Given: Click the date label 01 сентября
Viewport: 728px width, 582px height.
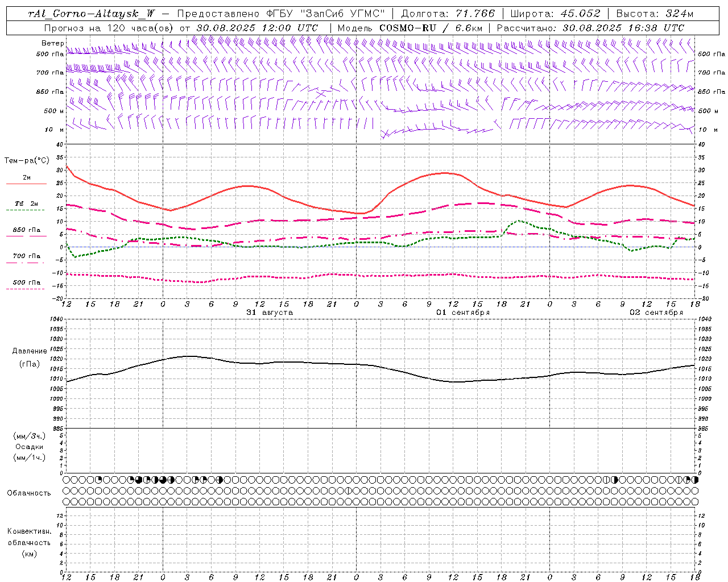Looking at the screenshot, I should pyautogui.click(x=463, y=313).
